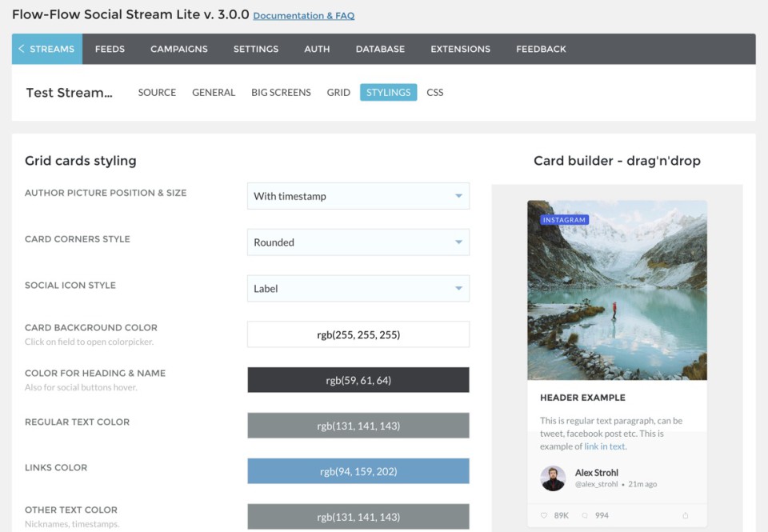The height and width of the screenshot is (532, 768).
Task: Open Documentation & FAQ link
Action: (x=303, y=16)
